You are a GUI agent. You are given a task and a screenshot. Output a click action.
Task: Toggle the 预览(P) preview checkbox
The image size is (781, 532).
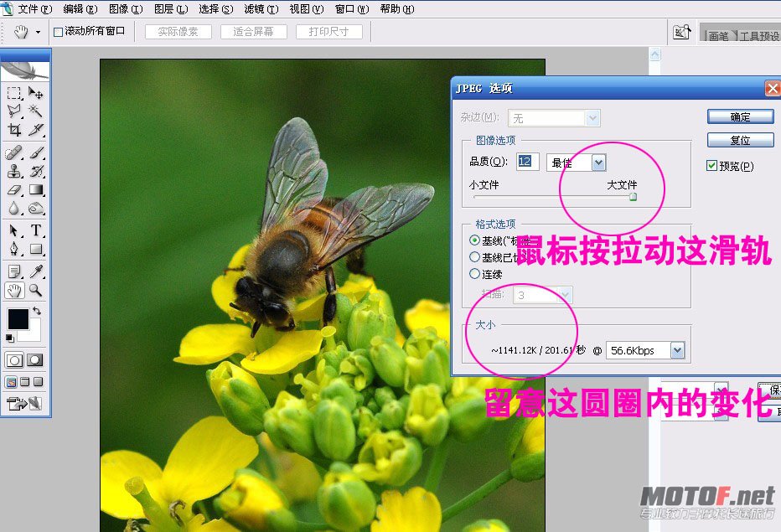tap(711, 165)
